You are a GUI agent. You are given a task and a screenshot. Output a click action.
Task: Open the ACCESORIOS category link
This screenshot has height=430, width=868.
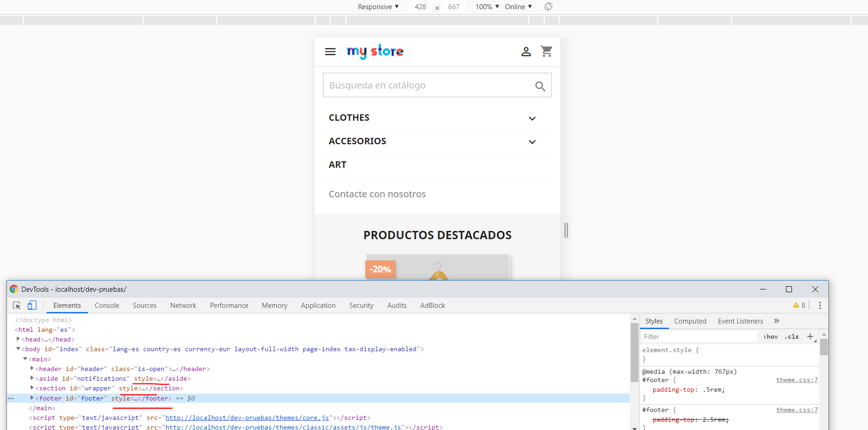(358, 141)
